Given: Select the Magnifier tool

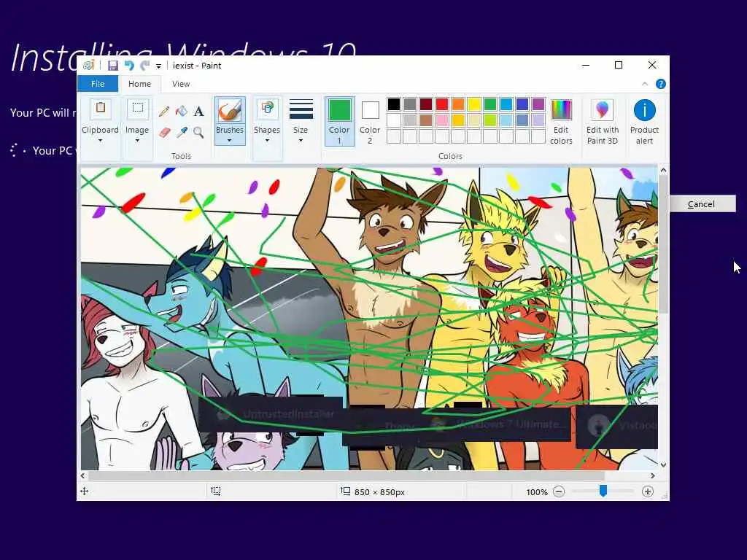Looking at the screenshot, I should pyautogui.click(x=198, y=133).
